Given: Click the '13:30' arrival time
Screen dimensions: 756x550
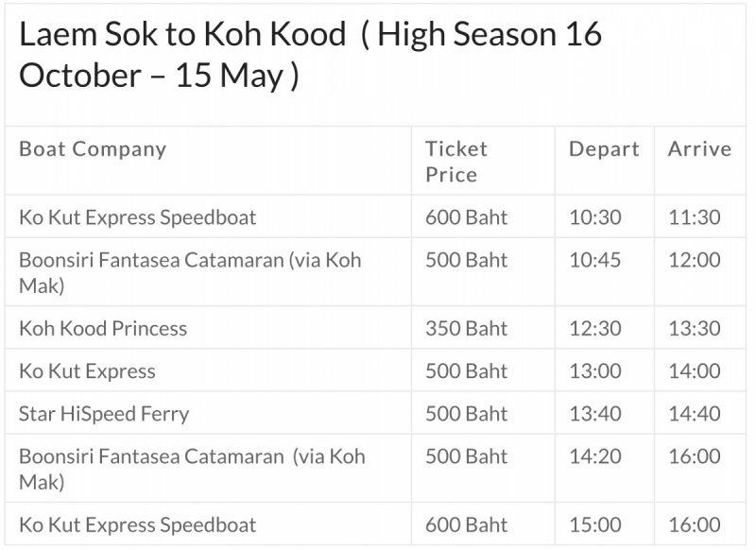Looking at the screenshot, I should pyautogui.click(x=695, y=329).
